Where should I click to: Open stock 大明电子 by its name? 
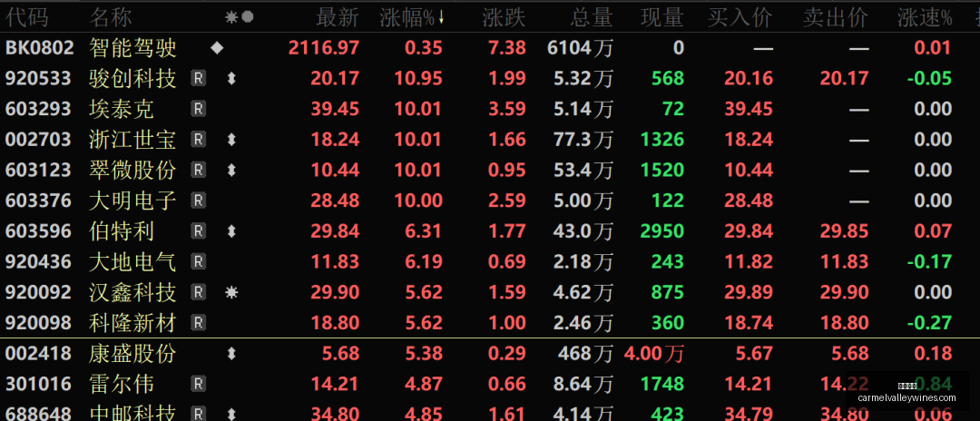coord(132,201)
